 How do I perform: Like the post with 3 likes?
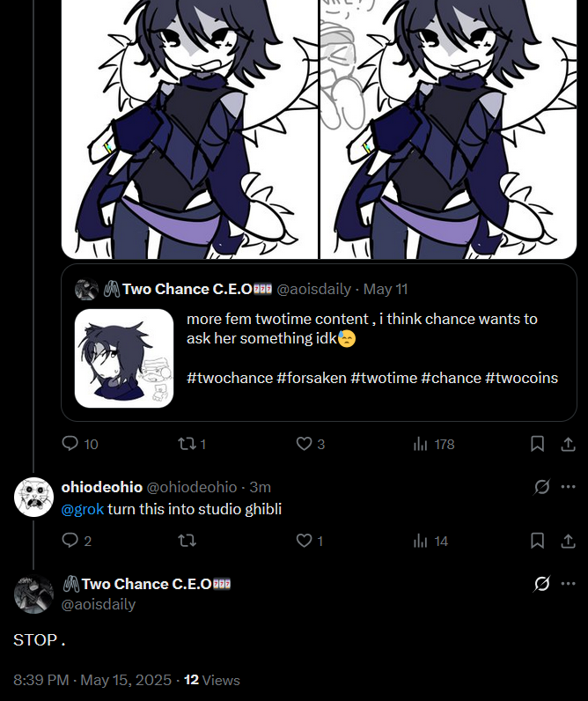(x=304, y=444)
